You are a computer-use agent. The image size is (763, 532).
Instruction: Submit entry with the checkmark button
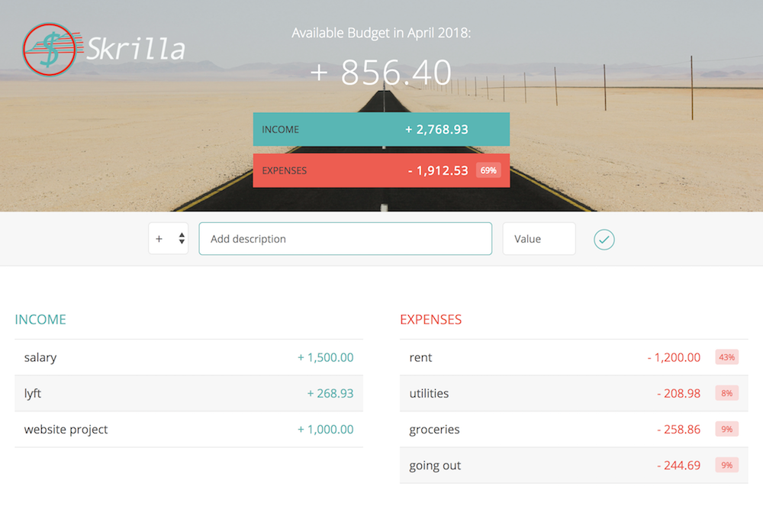(x=604, y=240)
